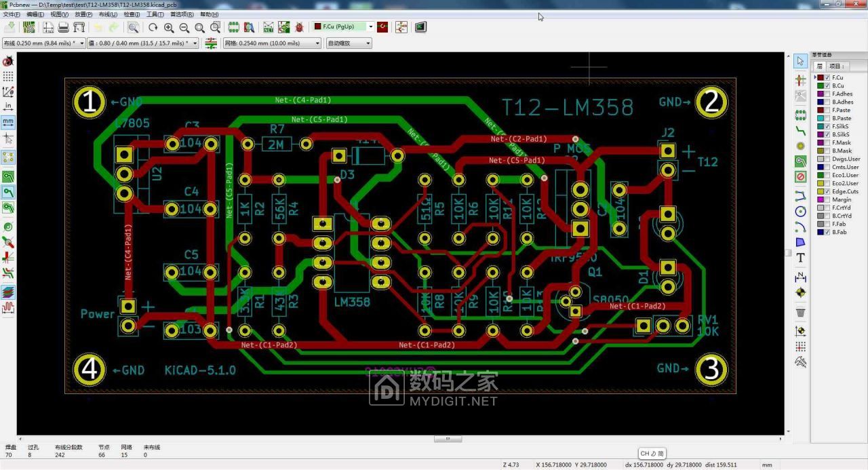Open the 检查(I) menu
Image resolution: width=868 pixels, height=470 pixels.
click(x=132, y=14)
